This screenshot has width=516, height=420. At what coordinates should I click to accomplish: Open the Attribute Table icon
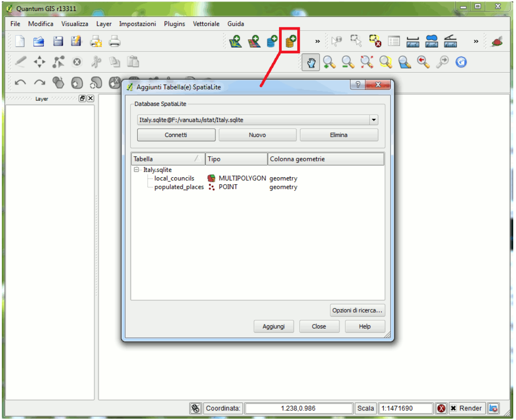point(393,42)
